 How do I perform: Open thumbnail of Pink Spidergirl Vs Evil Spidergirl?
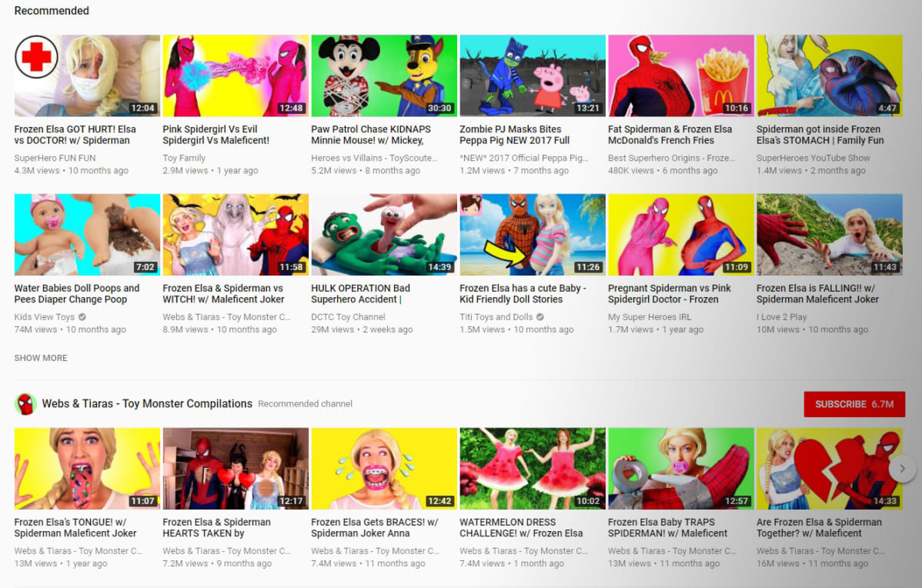pos(236,75)
